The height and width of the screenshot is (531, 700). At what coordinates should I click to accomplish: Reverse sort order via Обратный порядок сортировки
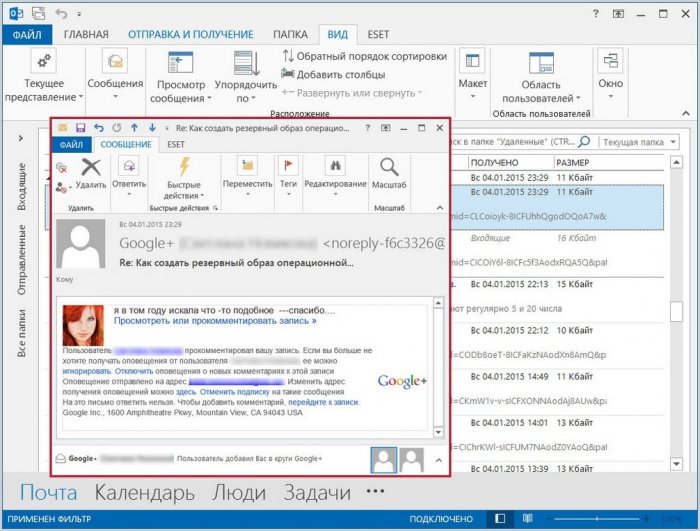pyautogui.click(x=364, y=56)
